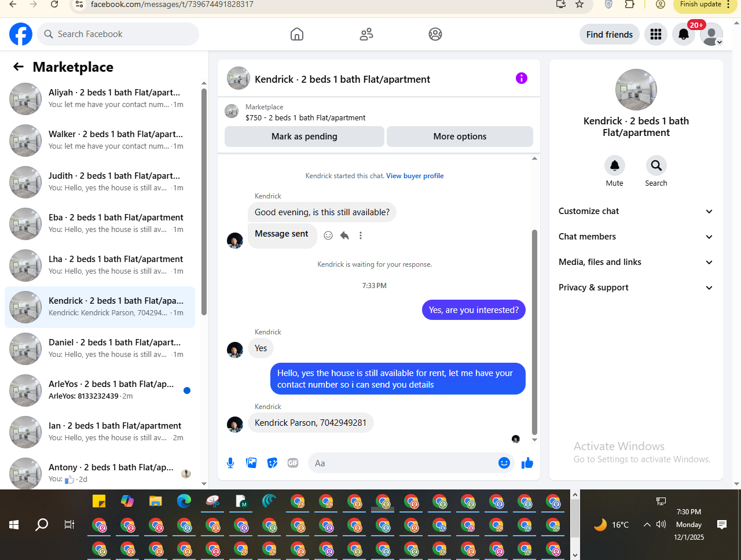The width and height of the screenshot is (741, 560).
Task: Open Windows Task View
Action: (x=69, y=525)
